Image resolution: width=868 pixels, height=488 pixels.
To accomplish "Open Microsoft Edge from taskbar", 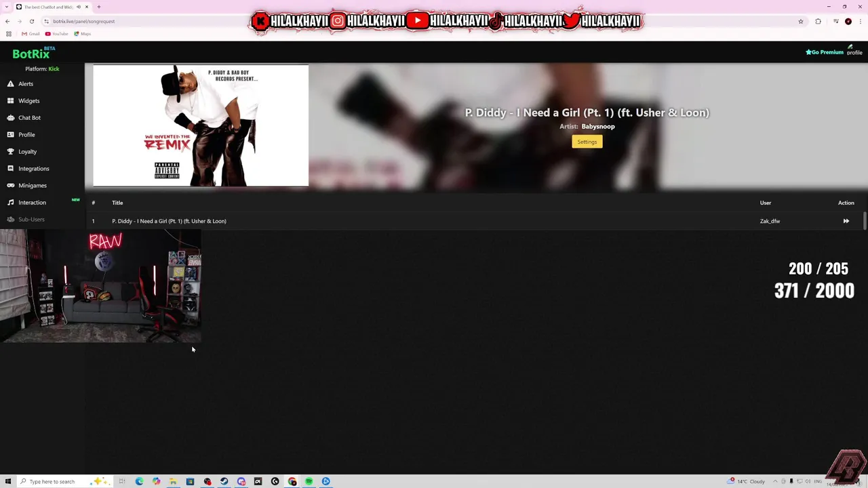I will click(x=139, y=481).
